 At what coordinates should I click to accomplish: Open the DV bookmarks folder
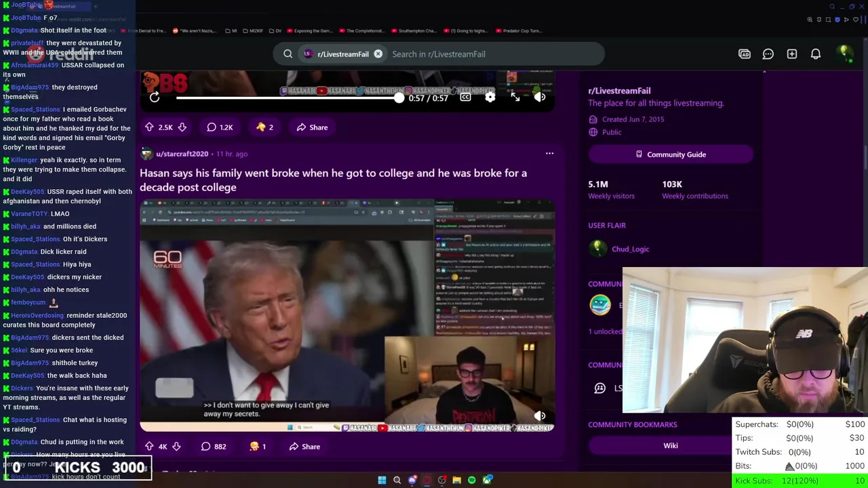275,30
